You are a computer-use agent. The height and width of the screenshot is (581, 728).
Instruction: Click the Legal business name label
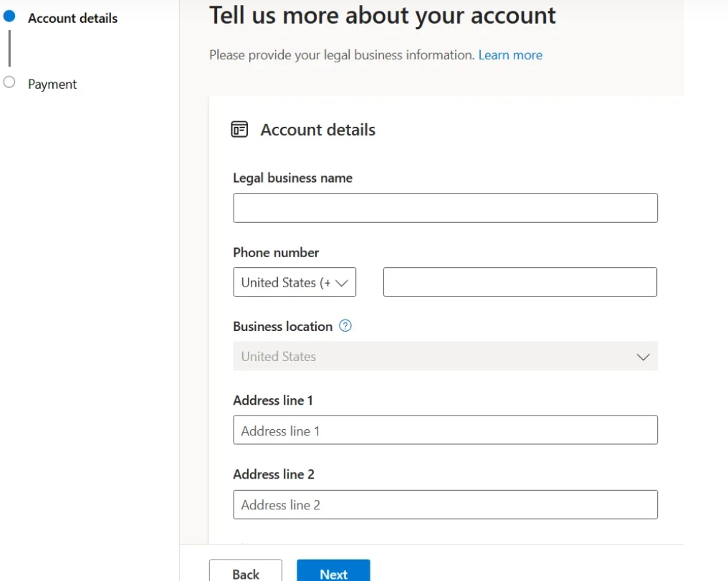pos(292,178)
